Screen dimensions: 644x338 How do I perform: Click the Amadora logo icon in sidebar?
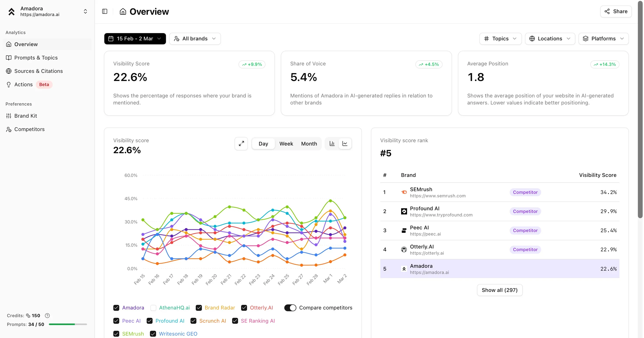[11, 11]
